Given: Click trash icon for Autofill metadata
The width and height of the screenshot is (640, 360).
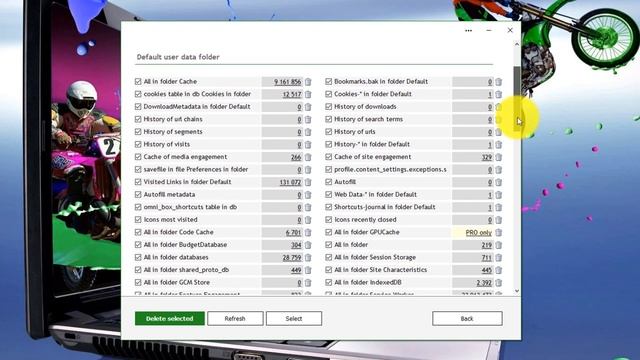Looking at the screenshot, I should pos(308,195).
